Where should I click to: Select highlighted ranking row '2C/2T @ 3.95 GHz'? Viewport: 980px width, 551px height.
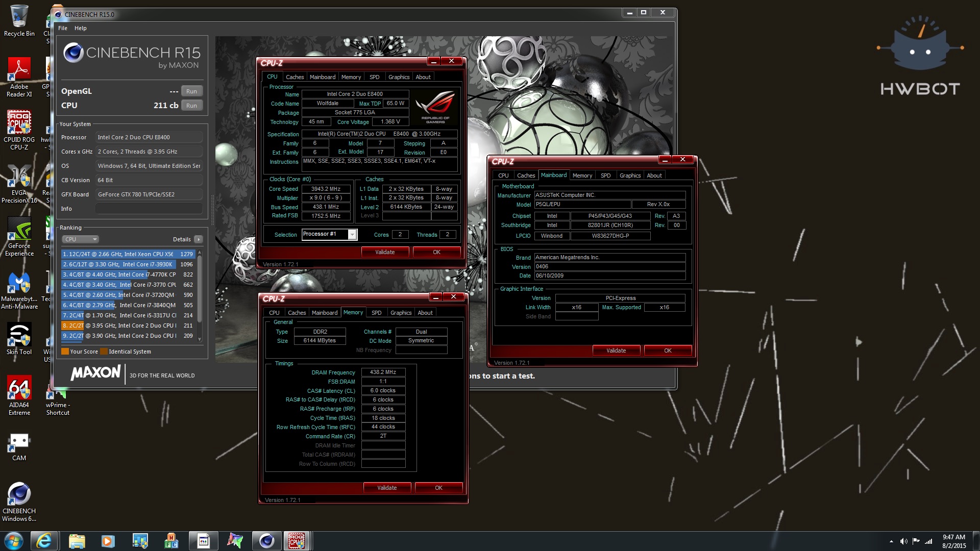point(128,325)
